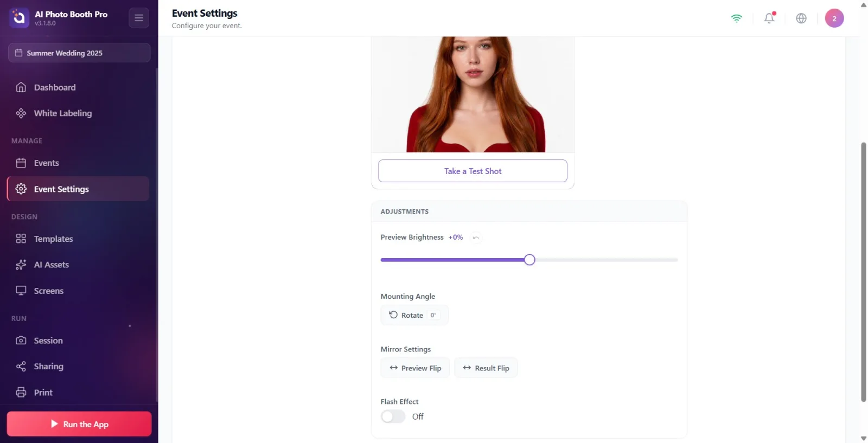The width and height of the screenshot is (868, 443).
Task: Click the Event Settings gear icon
Action: [x=21, y=189]
